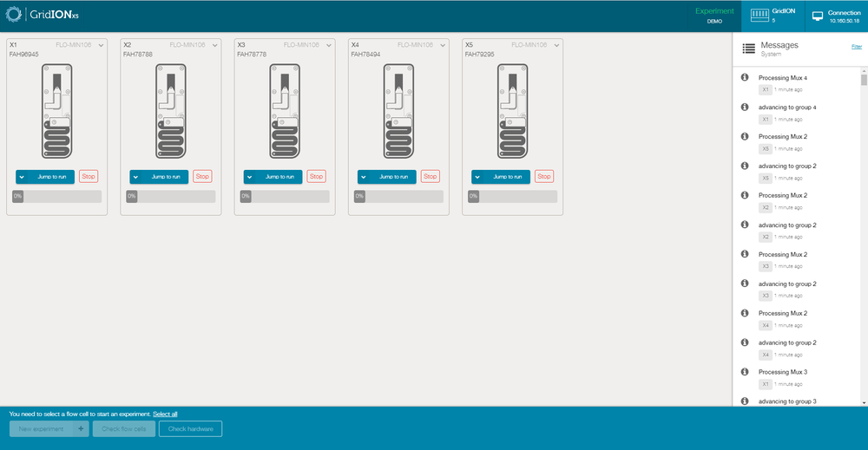Image resolution: width=868 pixels, height=450 pixels.
Task: Click info icon for X3 advancing to group 2
Action: pyautogui.click(x=745, y=283)
